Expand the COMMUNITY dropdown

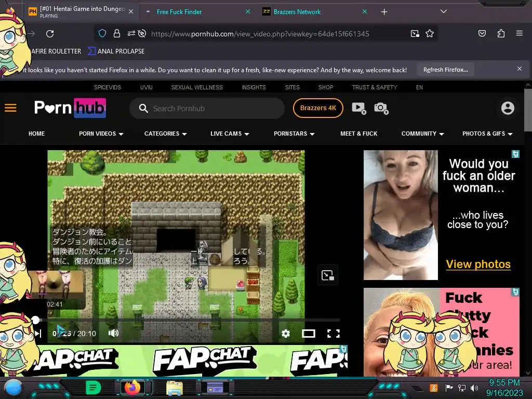coord(423,134)
